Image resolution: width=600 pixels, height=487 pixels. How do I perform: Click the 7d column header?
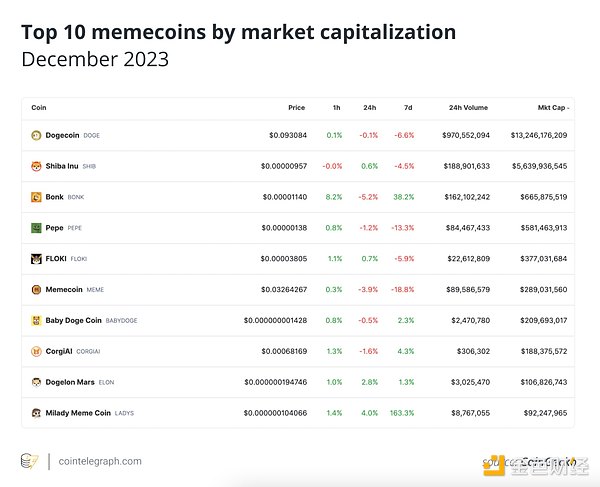point(407,107)
